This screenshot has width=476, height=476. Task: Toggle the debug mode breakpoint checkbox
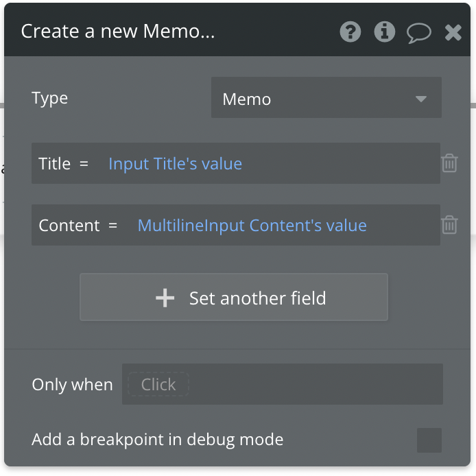[429, 440]
